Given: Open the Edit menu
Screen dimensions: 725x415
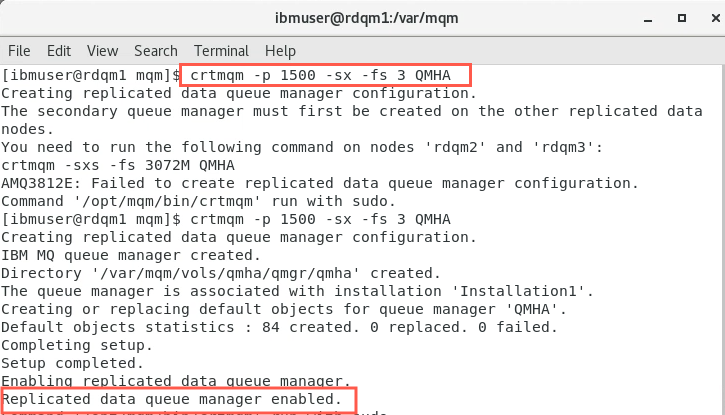Looking at the screenshot, I should 59,51.
